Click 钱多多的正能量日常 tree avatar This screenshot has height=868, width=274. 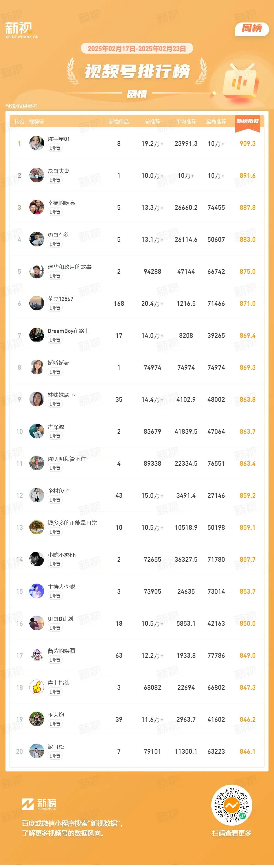[x=37, y=527]
